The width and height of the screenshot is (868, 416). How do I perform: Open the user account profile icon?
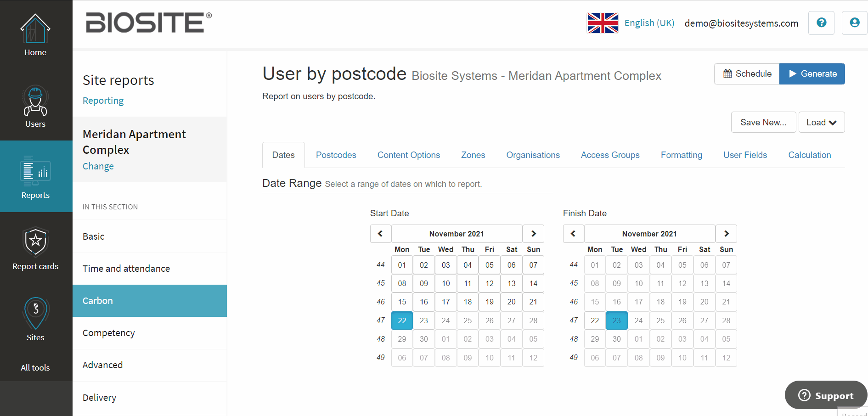[854, 22]
